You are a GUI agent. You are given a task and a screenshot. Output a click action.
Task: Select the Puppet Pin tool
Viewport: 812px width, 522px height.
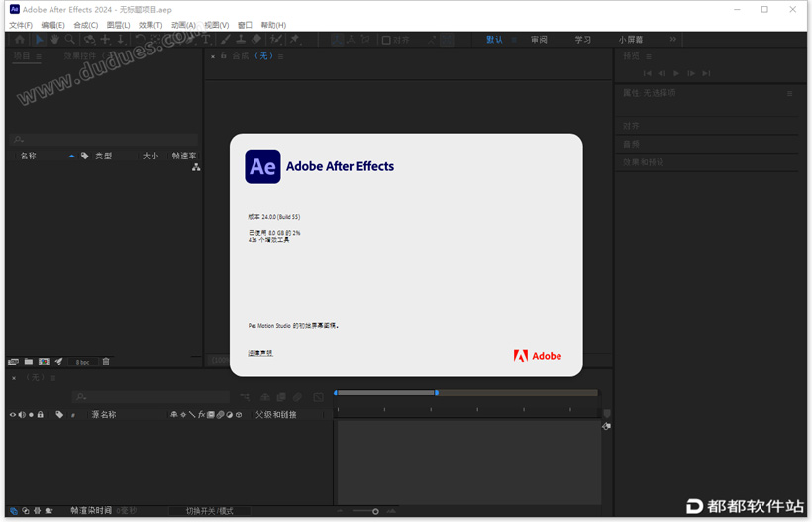tap(295, 40)
